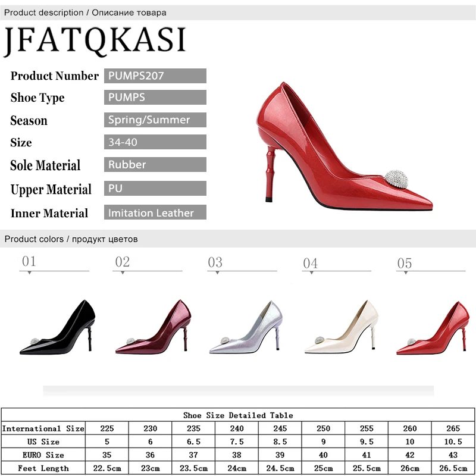Click Feet Length cell 22.5cm
Viewport: 476px width, 476px height.
[x=107, y=468]
